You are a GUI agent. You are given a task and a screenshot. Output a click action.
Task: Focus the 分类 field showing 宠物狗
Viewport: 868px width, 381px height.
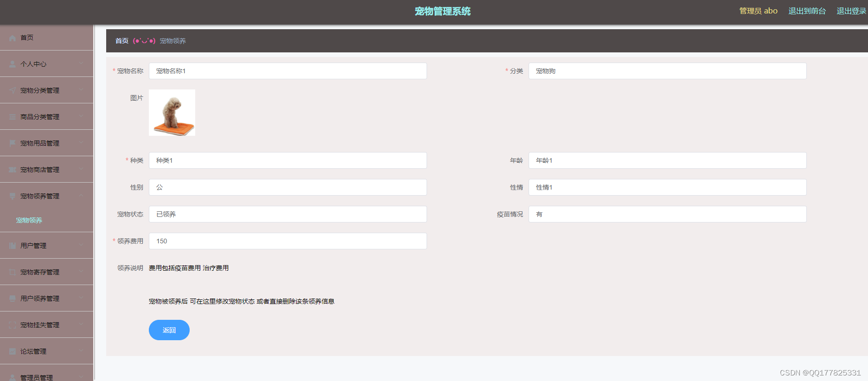(668, 71)
